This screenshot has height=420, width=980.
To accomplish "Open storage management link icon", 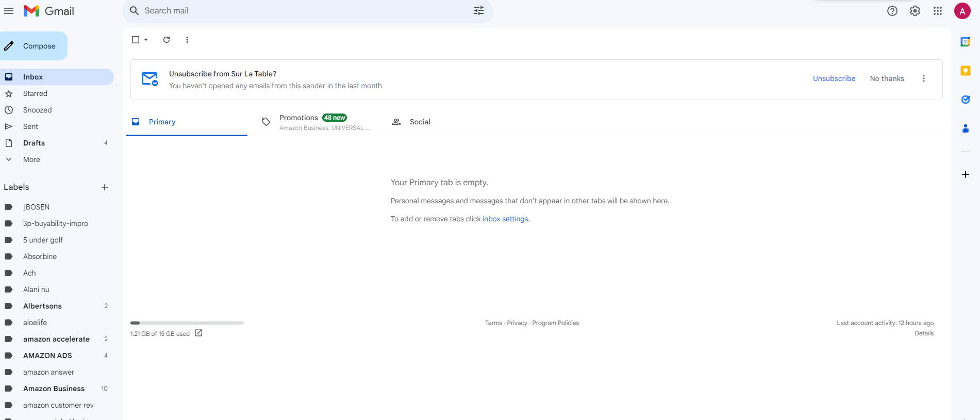I will tap(198, 333).
